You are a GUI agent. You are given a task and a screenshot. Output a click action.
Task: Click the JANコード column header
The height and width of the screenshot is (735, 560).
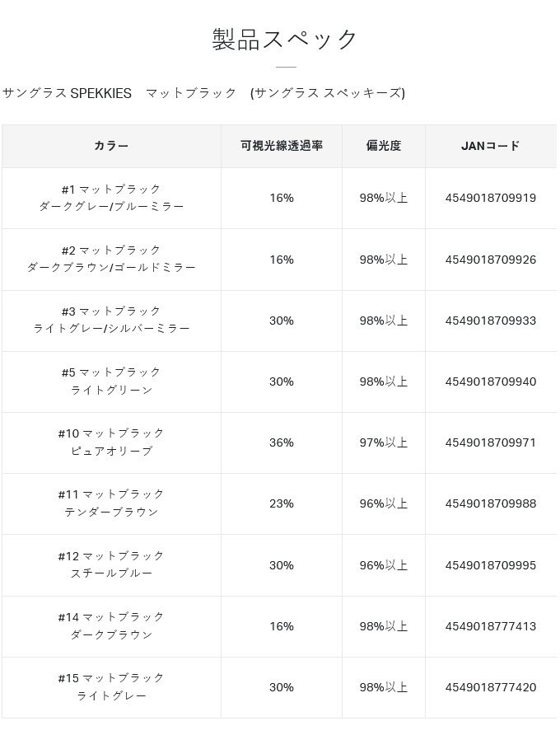tap(491, 146)
